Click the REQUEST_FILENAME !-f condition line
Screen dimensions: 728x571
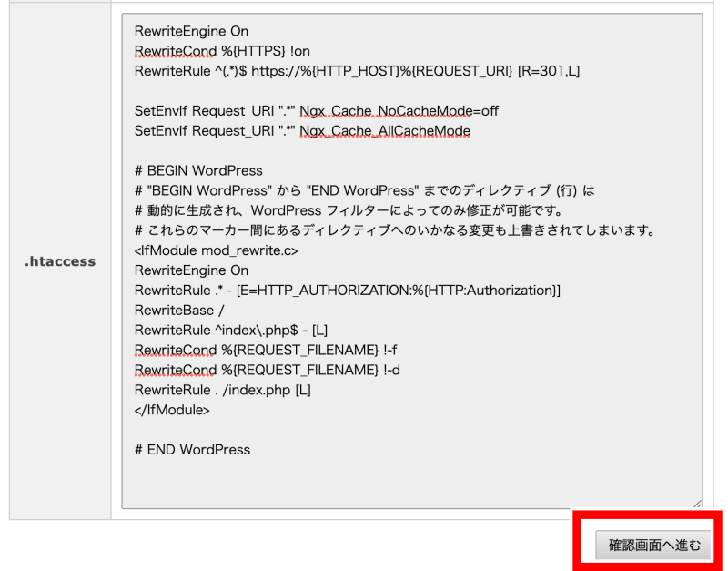(266, 350)
